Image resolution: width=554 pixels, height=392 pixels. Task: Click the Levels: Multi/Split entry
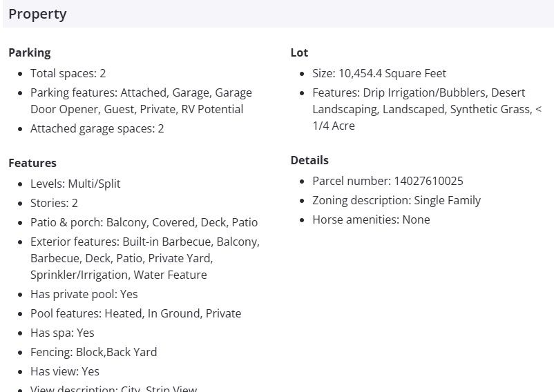click(75, 184)
